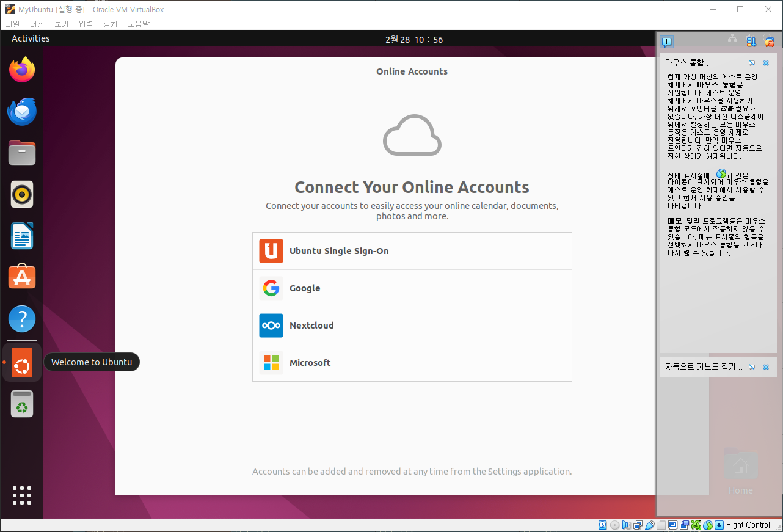
Task: Click the Welcome to Ubuntu tooltip label
Action: [x=92, y=362]
